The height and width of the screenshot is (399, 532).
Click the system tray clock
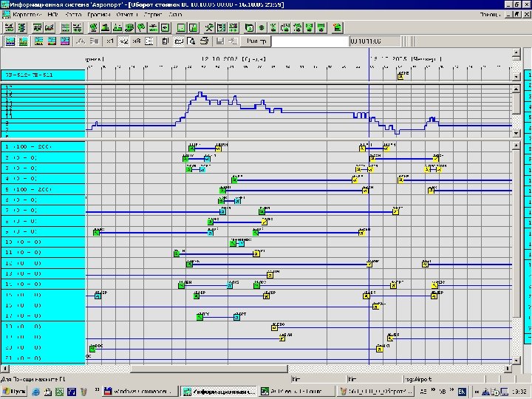click(x=520, y=392)
